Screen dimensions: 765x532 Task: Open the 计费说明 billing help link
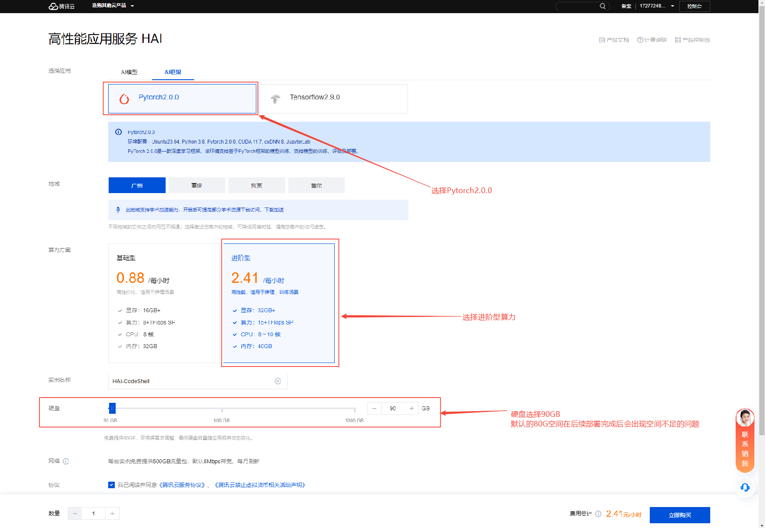[652, 40]
